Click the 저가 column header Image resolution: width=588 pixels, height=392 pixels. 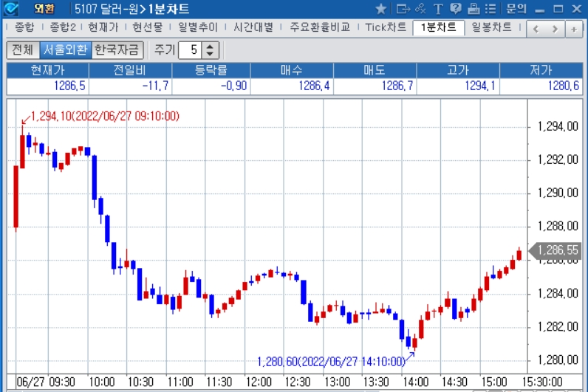click(x=541, y=70)
